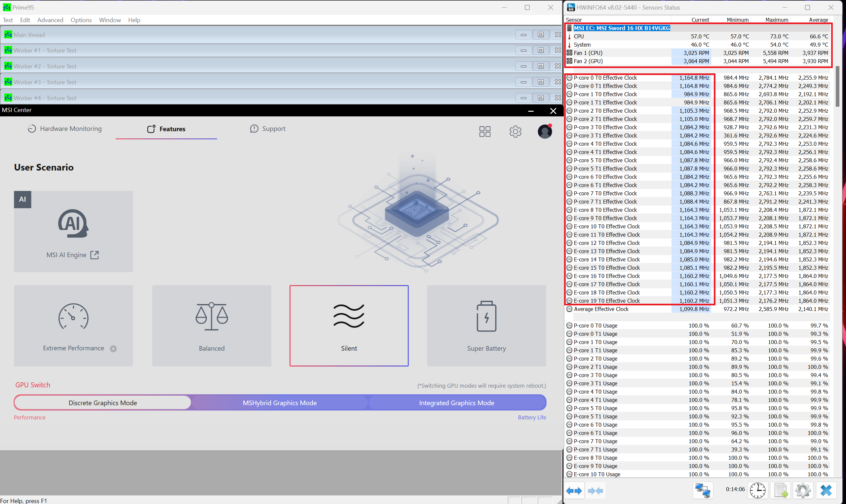Minimize the MSI Center window

click(531, 111)
